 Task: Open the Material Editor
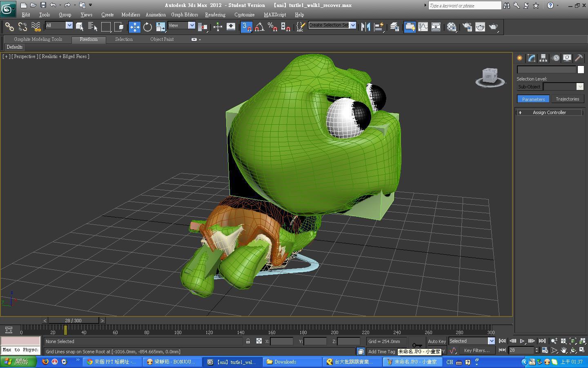pyautogui.click(x=451, y=27)
